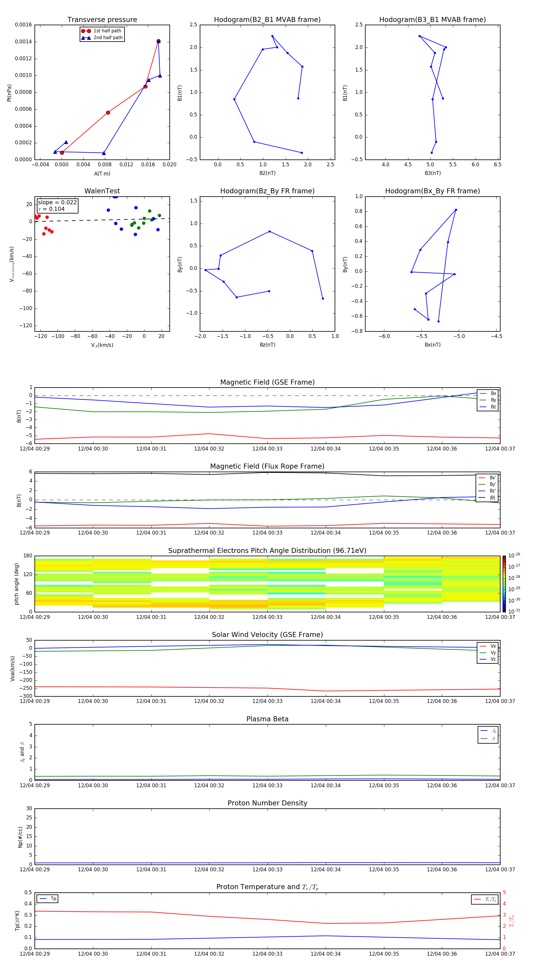
Task: Click the pitch angle color scale bar
Action: click(x=504, y=584)
